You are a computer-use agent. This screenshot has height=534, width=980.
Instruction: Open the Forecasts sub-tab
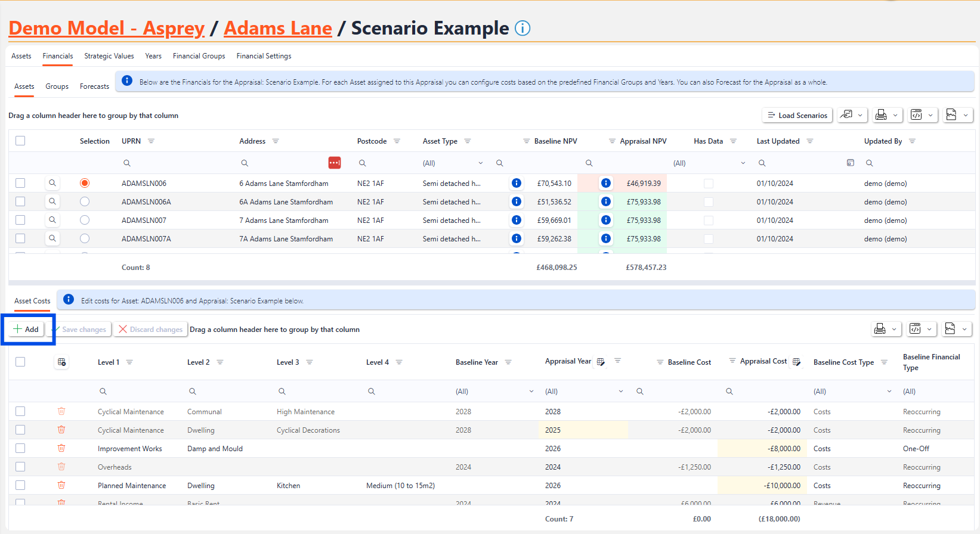pyautogui.click(x=94, y=86)
